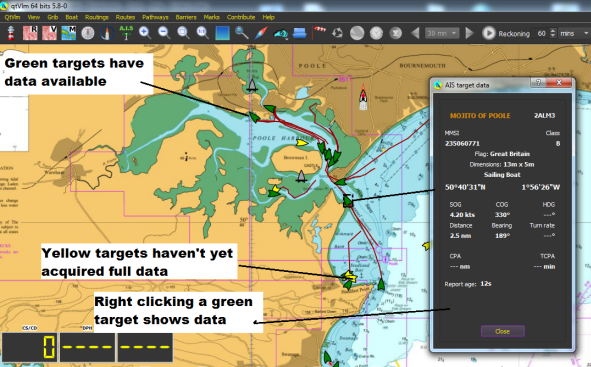Screen dimensions: 591x367
Task: Click the latitude 50°40'31"N value
Action: 465,187
